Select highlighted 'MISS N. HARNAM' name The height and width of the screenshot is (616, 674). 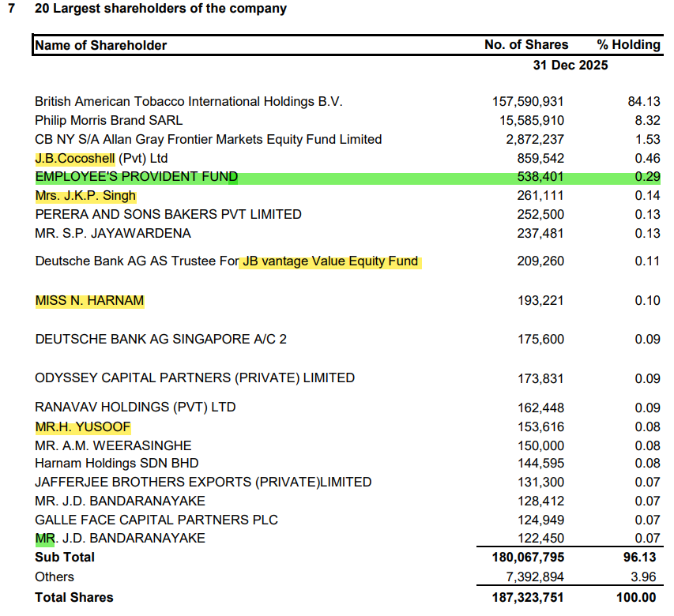(x=89, y=300)
